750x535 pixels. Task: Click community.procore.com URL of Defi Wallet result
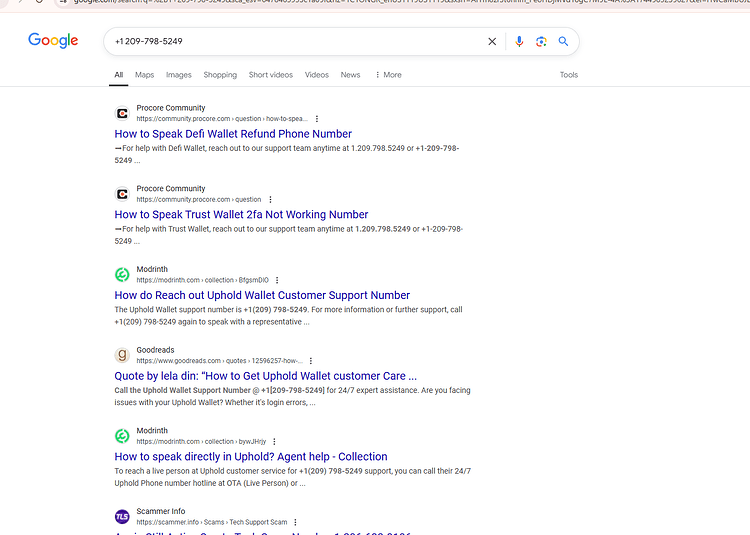click(x=222, y=119)
